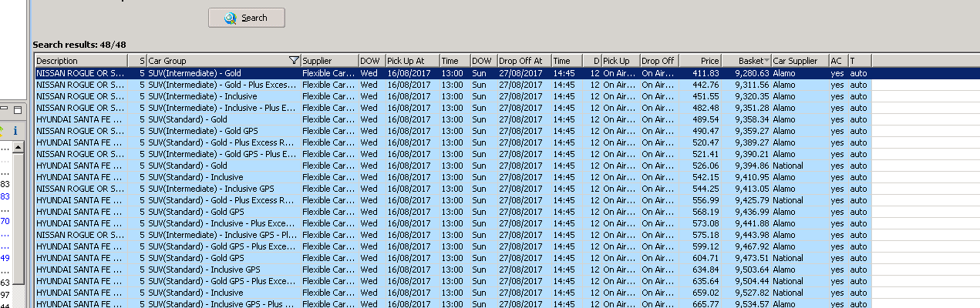The width and height of the screenshot is (980, 308).
Task: Select the row with basket 9,389.27
Action: [x=453, y=142]
